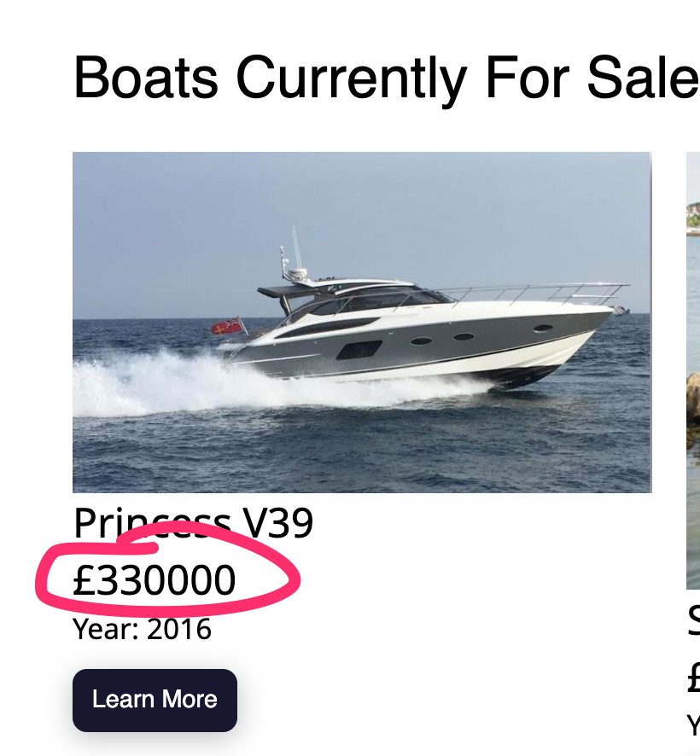Select the Year: 2016 text
The height and width of the screenshot is (756, 700).
[x=142, y=630]
